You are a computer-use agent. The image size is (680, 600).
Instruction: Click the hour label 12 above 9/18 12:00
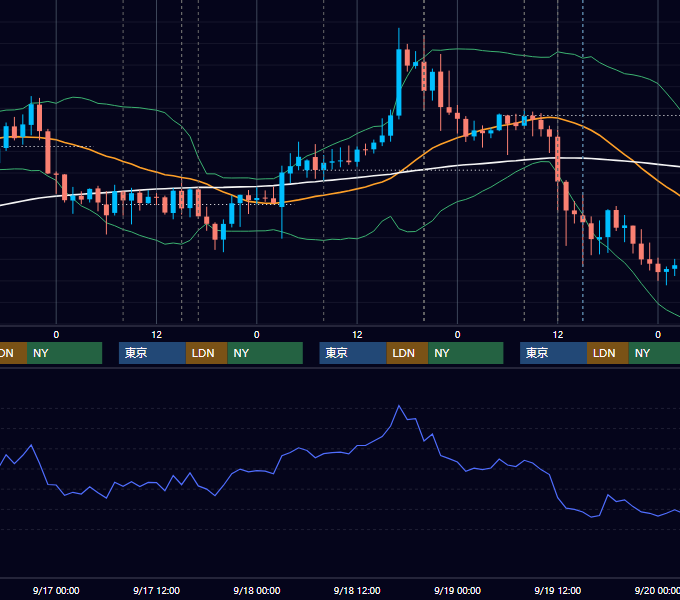pos(357,335)
